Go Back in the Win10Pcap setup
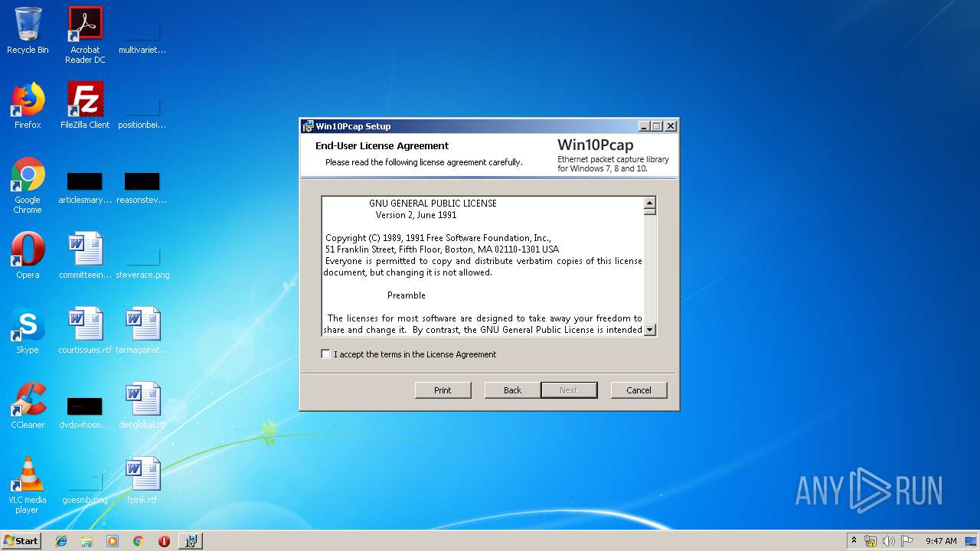 click(512, 390)
